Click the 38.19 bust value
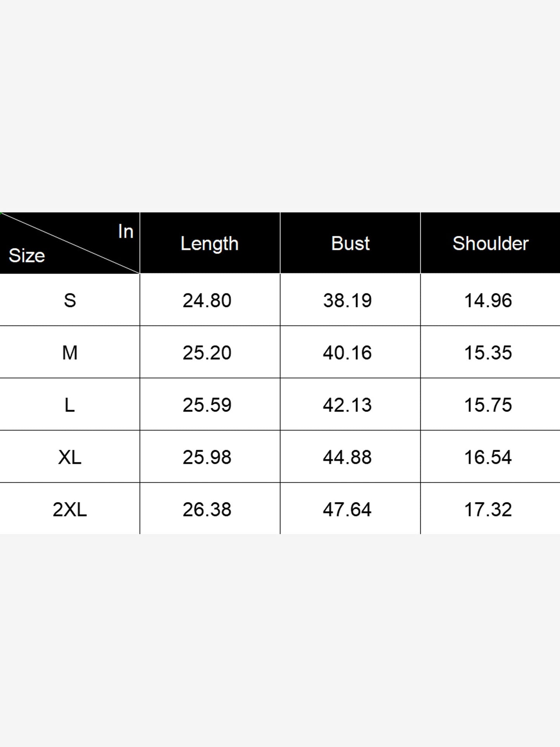560x747 pixels. point(348,300)
